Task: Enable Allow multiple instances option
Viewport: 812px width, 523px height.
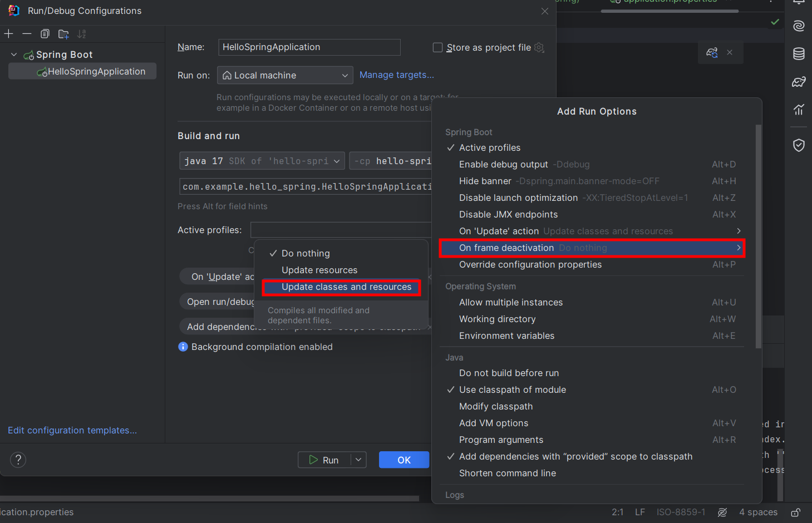Action: pyautogui.click(x=592, y=302)
